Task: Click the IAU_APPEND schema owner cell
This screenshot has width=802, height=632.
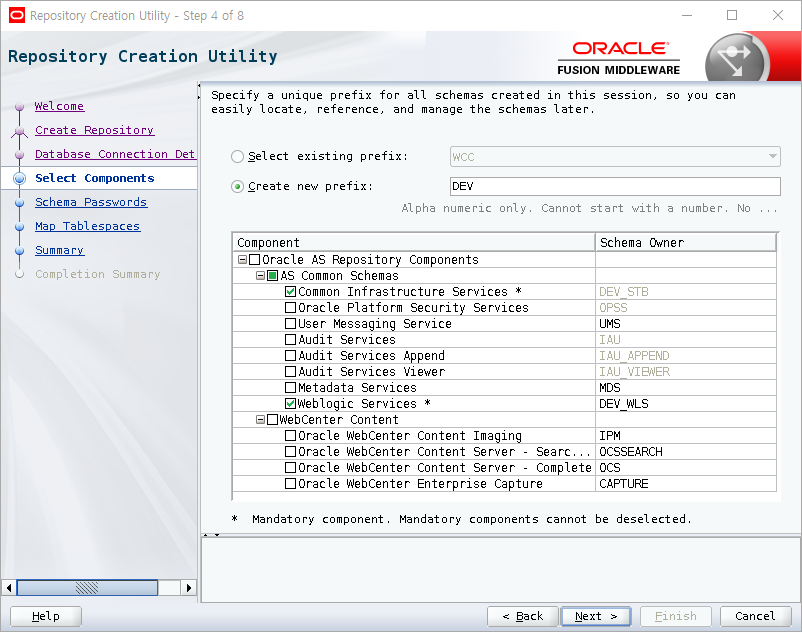Action: [x=686, y=355]
